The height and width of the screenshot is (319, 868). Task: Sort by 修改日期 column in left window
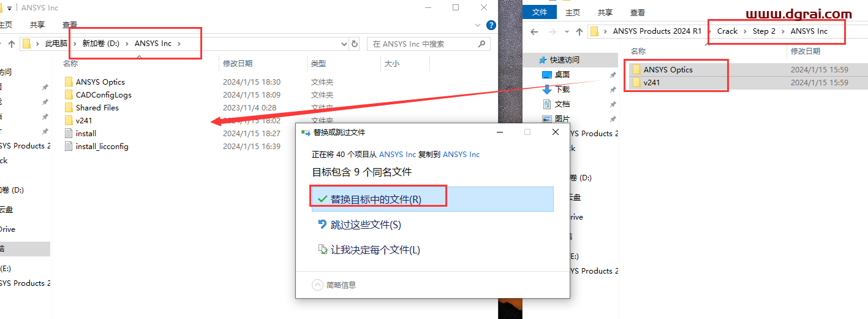point(238,63)
